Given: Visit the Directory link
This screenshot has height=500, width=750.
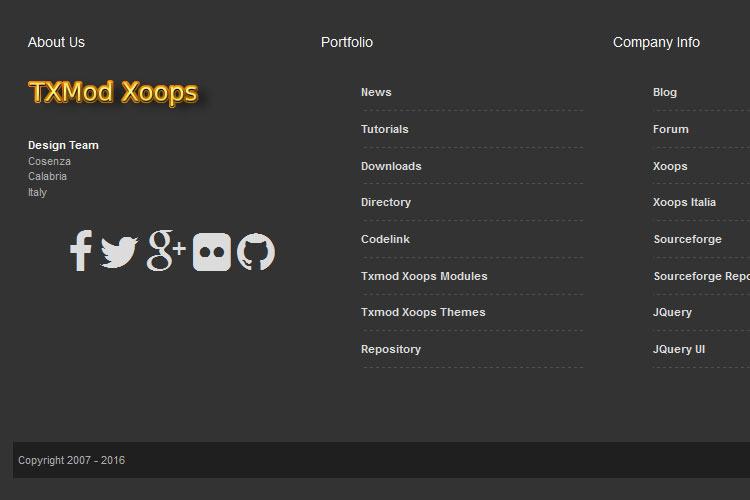Looking at the screenshot, I should [386, 203].
